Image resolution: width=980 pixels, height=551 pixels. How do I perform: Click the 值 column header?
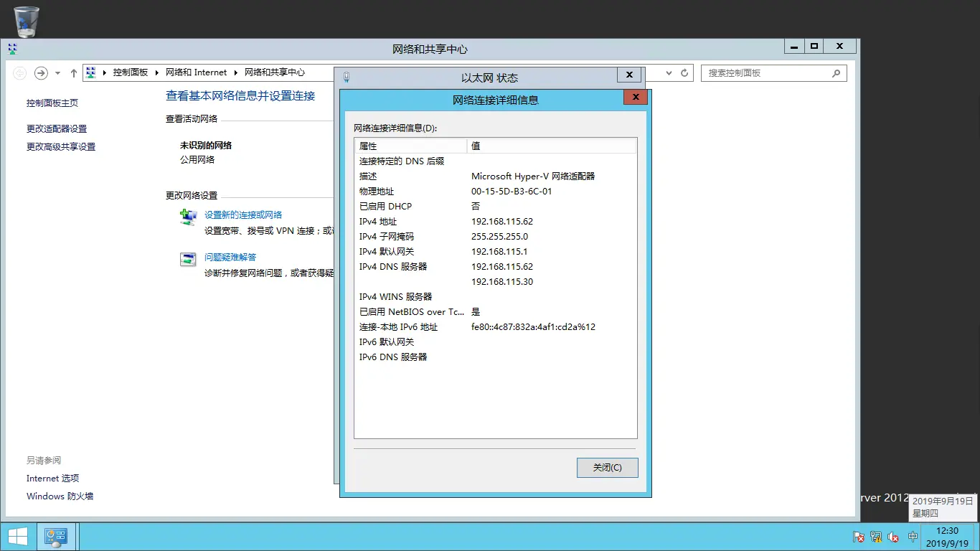(552, 146)
